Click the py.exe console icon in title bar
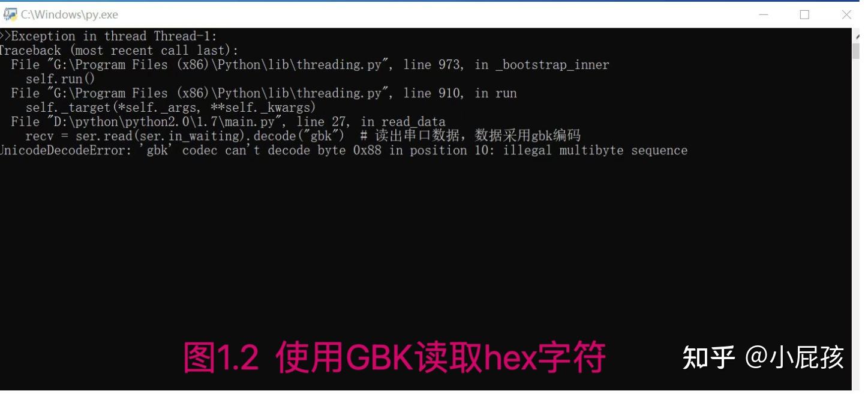This screenshot has width=868, height=394. [10, 14]
